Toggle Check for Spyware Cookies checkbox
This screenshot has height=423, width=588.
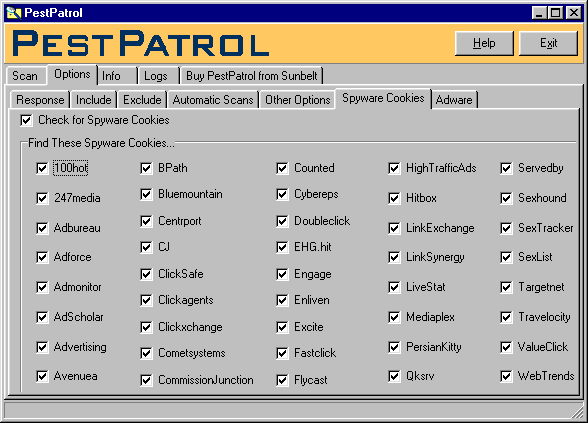[x=26, y=120]
